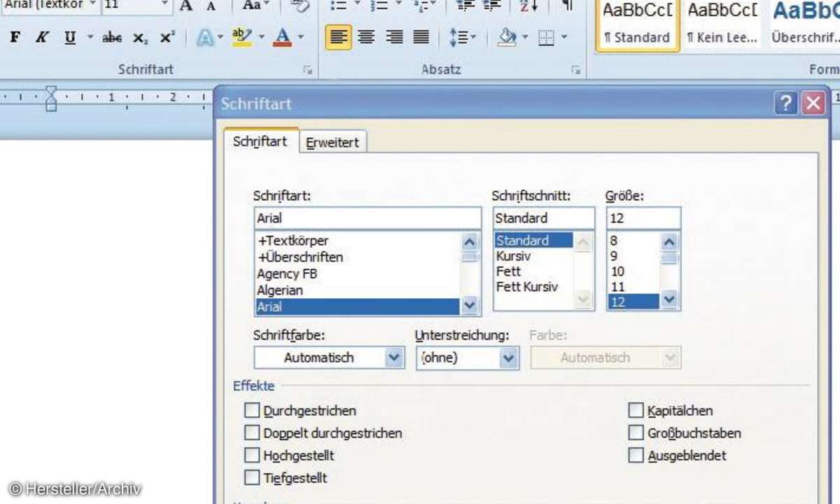The width and height of the screenshot is (840, 504).
Task: Expand borders arrow in ribbon
Action: coord(563,37)
